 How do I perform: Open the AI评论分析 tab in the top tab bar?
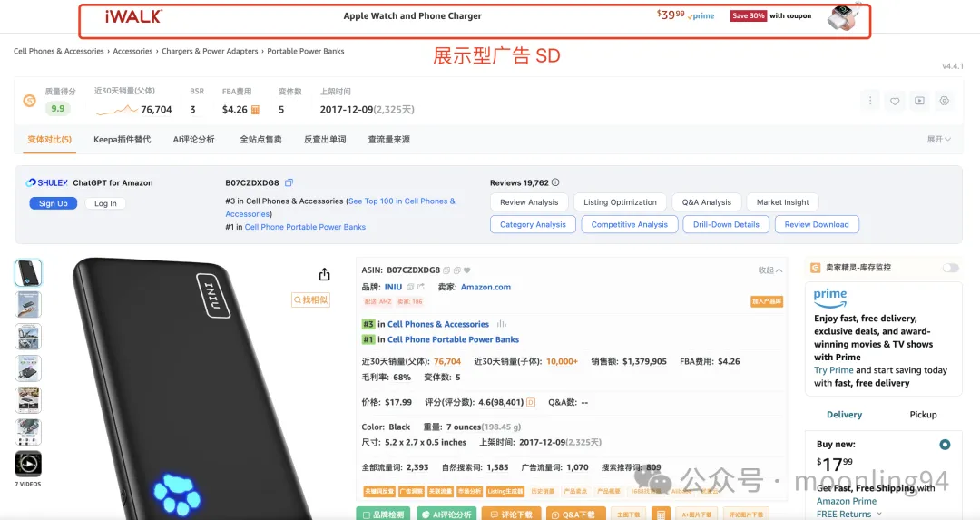194,140
